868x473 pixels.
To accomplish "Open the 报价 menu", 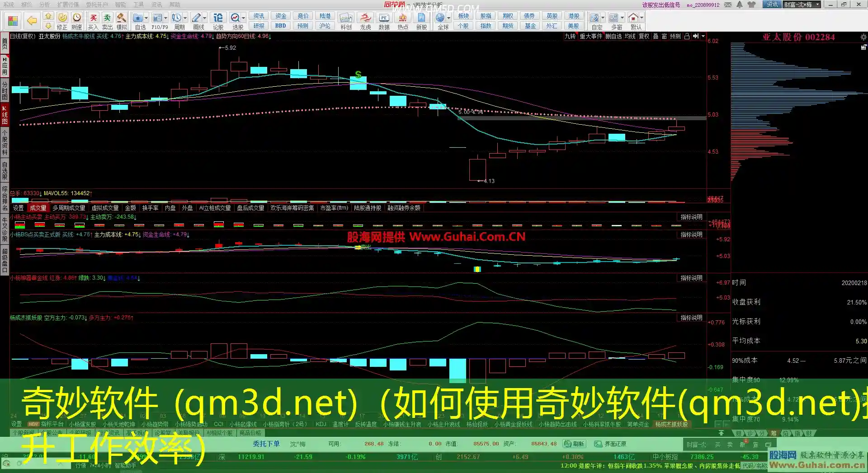I will tap(26, 5).
